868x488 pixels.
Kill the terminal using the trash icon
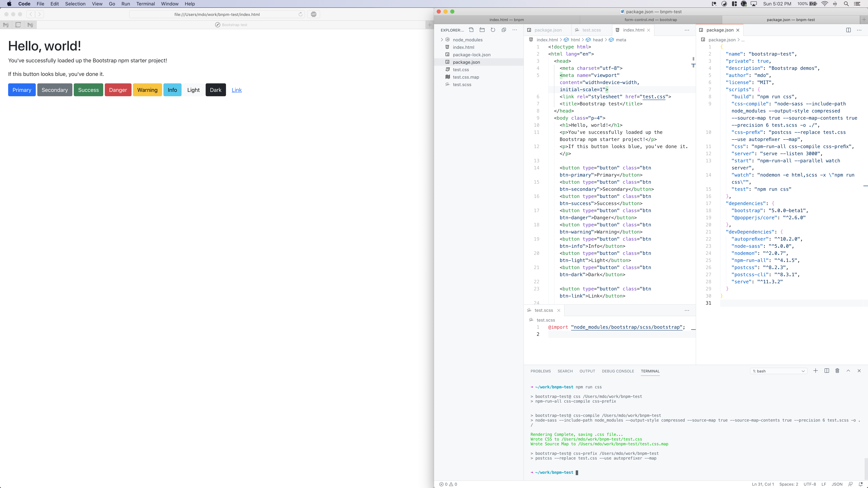tap(837, 370)
